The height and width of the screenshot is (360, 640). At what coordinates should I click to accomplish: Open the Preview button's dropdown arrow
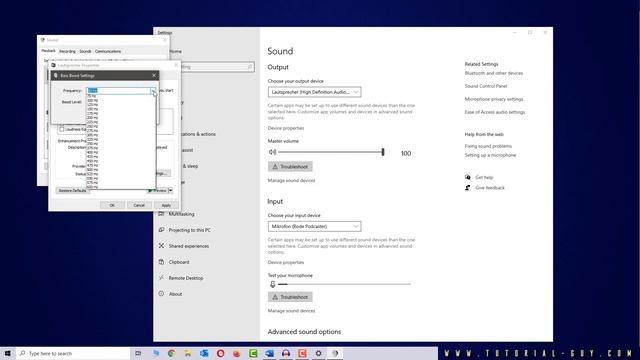pos(170,190)
